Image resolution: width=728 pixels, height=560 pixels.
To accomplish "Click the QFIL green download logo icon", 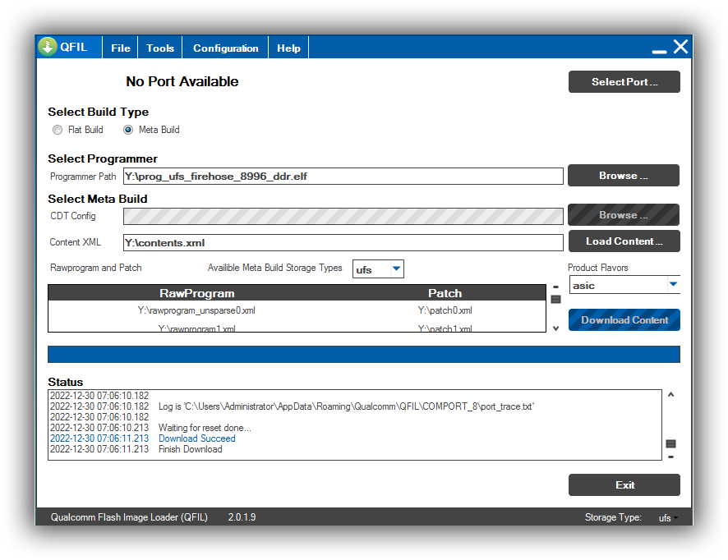I will (48, 47).
